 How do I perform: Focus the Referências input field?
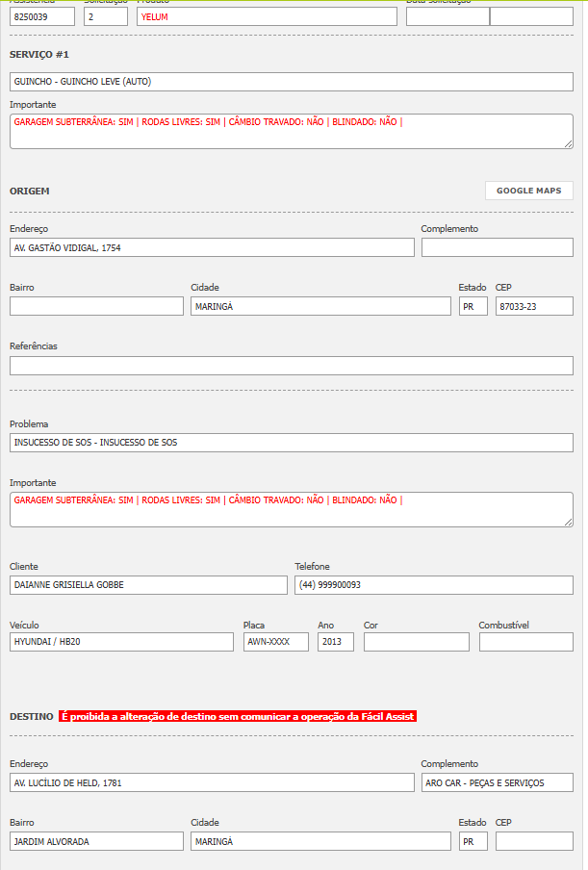[x=291, y=366]
